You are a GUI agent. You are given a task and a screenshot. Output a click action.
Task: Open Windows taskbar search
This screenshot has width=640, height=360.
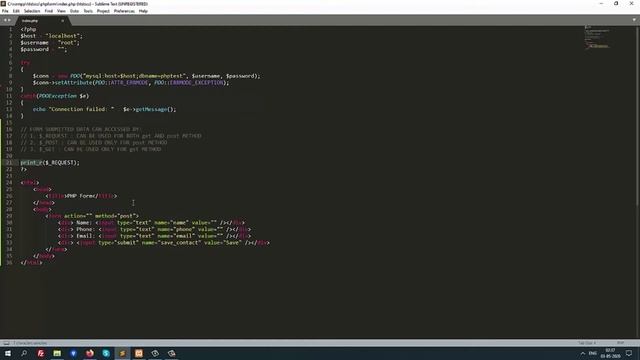(24, 353)
